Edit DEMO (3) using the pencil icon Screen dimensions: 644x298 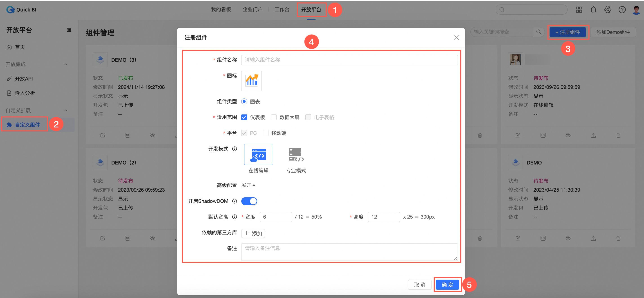pos(103,135)
